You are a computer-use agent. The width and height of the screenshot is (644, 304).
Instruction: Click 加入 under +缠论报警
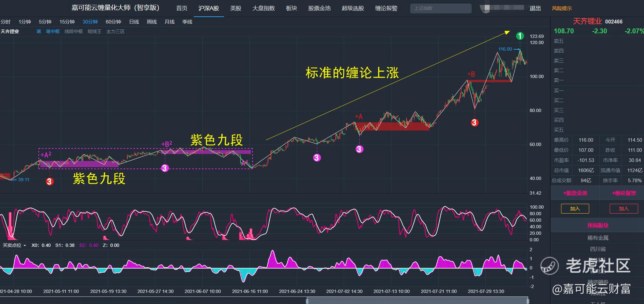click(x=624, y=209)
